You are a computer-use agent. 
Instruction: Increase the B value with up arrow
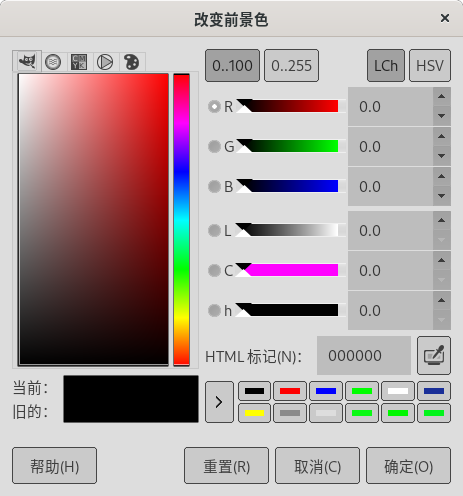coord(442,177)
